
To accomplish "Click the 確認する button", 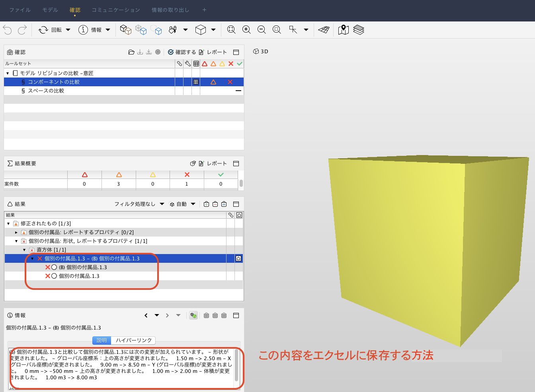I will [182, 52].
